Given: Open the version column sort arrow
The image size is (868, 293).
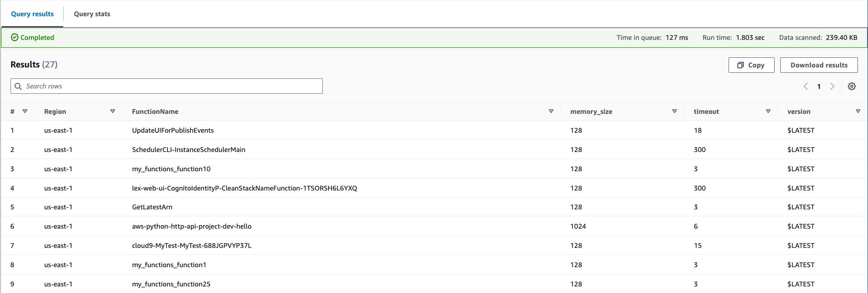Looking at the screenshot, I should click(858, 111).
